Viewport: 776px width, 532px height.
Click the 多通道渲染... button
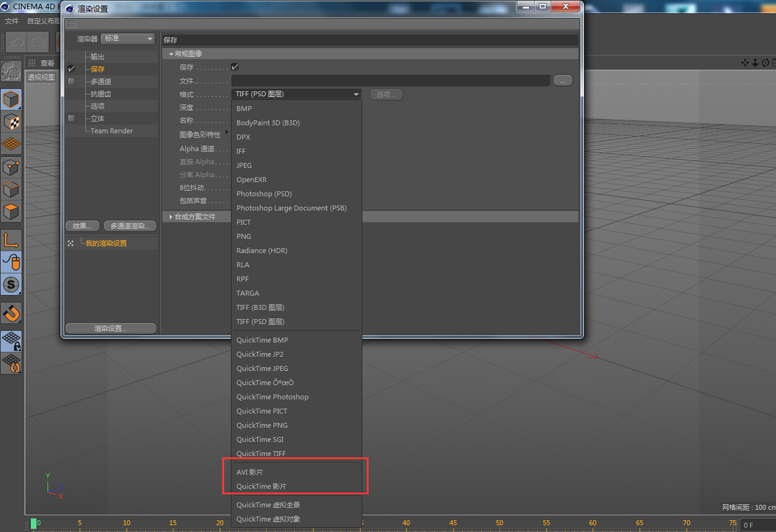point(130,226)
